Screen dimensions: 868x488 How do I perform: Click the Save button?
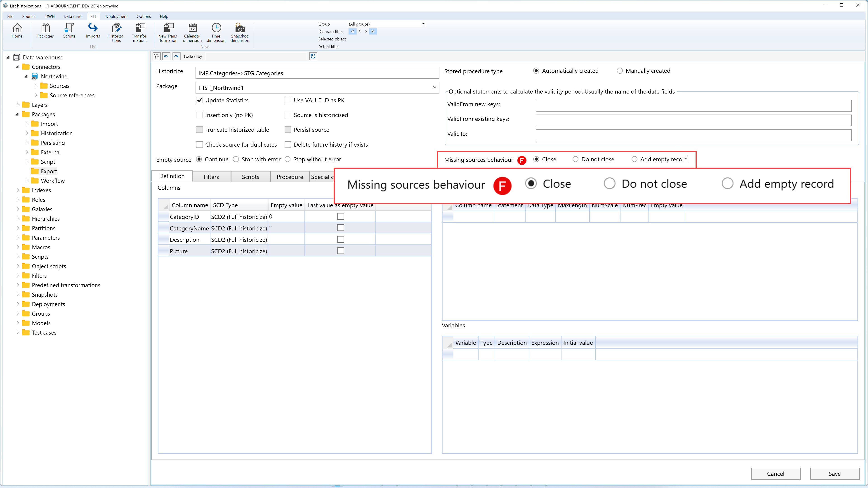[834, 474]
